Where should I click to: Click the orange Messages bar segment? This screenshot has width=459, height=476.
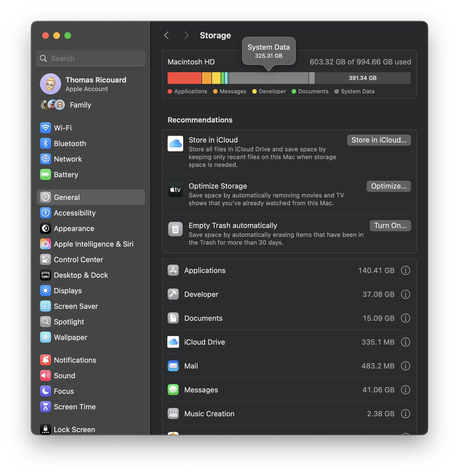(x=207, y=78)
